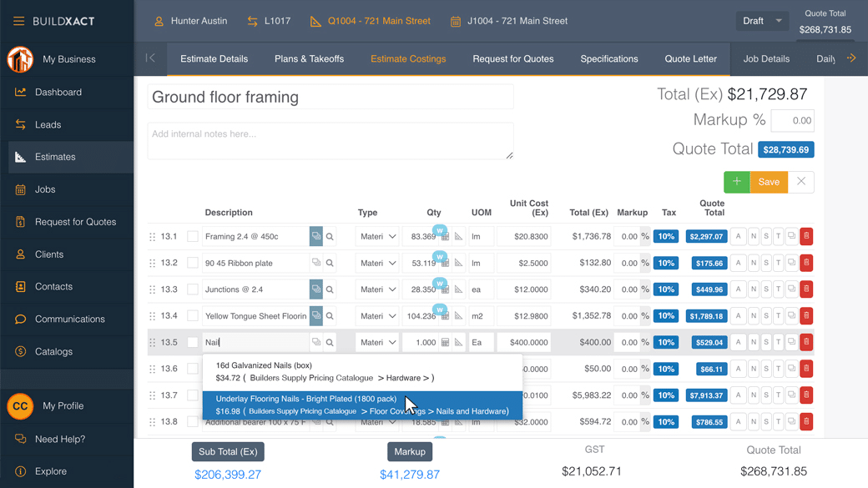Open the Quote Letter tab
Screen dimensions: 868x488
[690, 59]
